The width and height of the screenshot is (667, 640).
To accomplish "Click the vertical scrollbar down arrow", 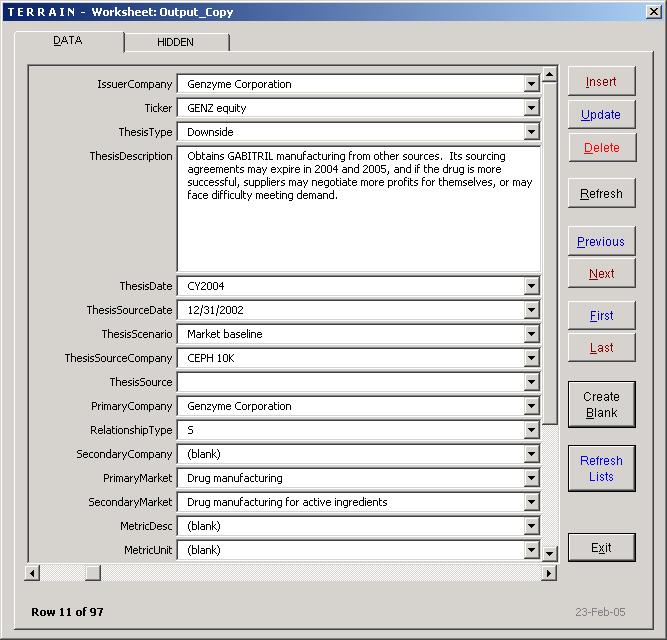I will [549, 553].
